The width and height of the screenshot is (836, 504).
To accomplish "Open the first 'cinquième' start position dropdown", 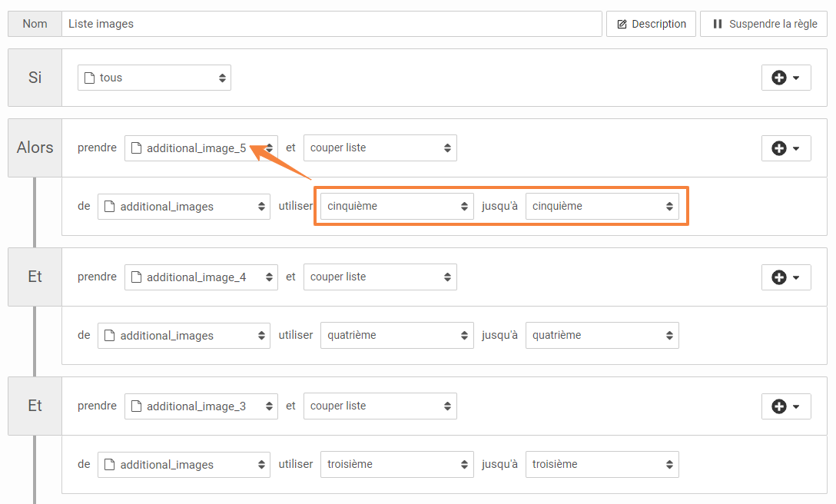I will click(396, 206).
